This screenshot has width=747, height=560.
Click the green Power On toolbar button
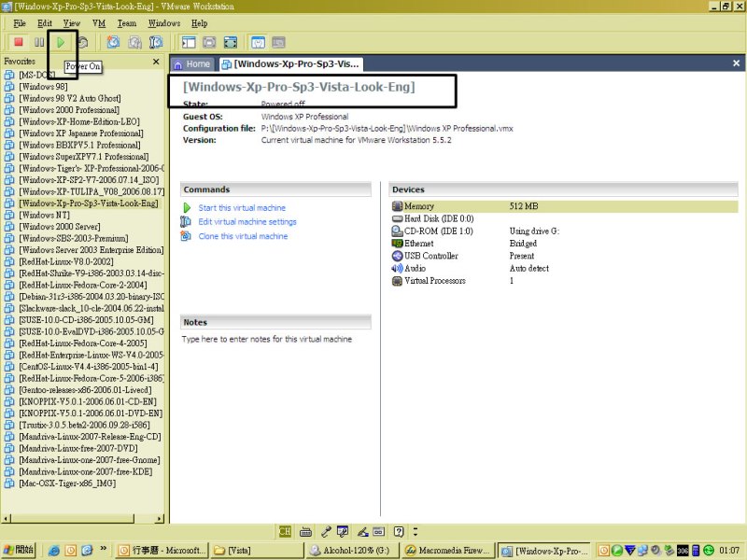click(61, 42)
